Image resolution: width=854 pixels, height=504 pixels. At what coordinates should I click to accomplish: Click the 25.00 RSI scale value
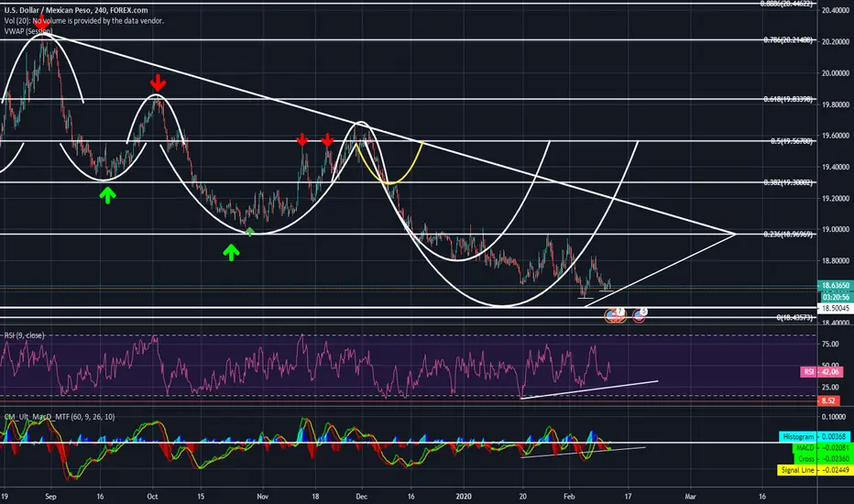coord(830,388)
